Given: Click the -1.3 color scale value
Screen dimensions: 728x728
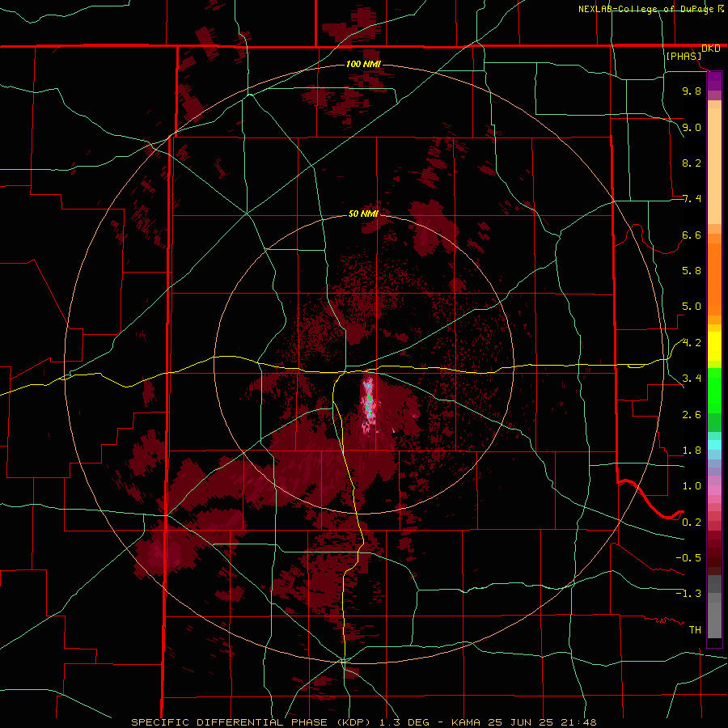Looking at the screenshot, I should (x=688, y=594).
